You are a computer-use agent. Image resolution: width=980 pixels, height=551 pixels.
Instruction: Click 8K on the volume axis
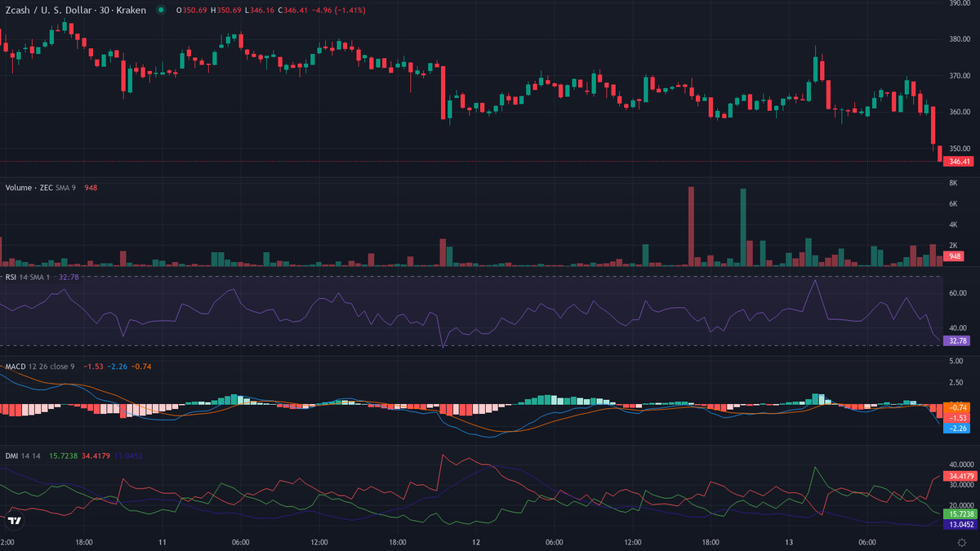[x=952, y=183]
